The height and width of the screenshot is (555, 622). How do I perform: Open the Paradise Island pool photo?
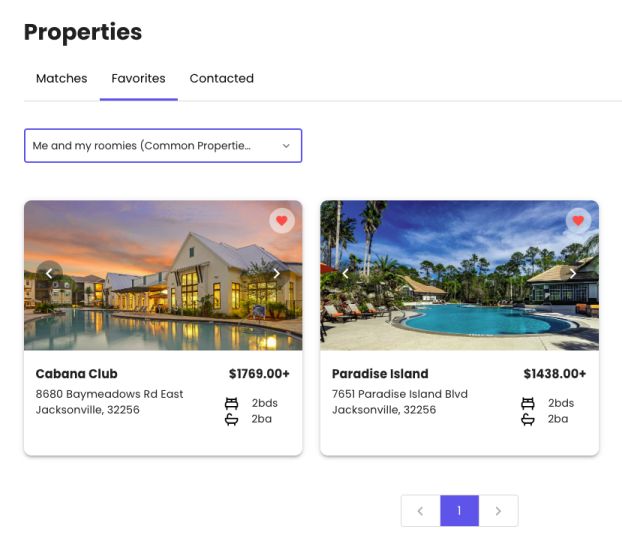459,290
